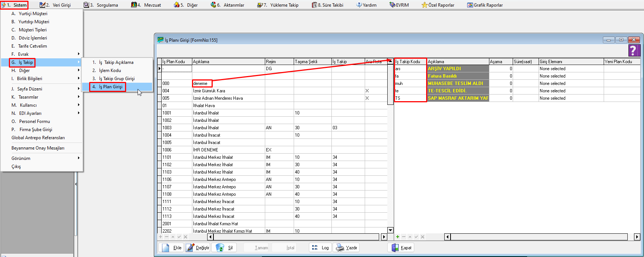Select İş Plan Girişi submenu entry
Screen dimensions: 644x257
[x=111, y=87]
